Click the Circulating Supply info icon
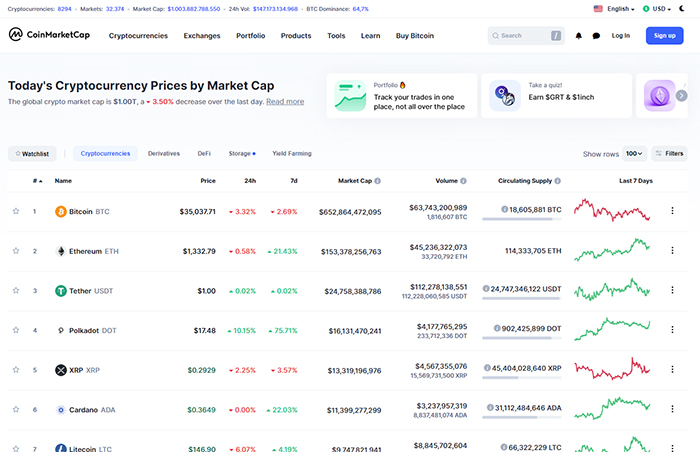Viewport: 700px width, 452px height. tap(558, 181)
